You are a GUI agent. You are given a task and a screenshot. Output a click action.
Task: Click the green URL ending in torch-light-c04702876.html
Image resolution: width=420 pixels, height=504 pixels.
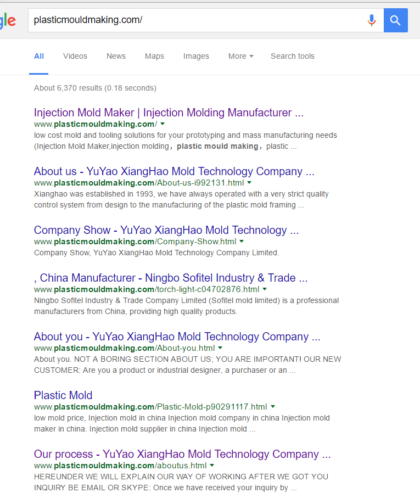click(x=147, y=289)
